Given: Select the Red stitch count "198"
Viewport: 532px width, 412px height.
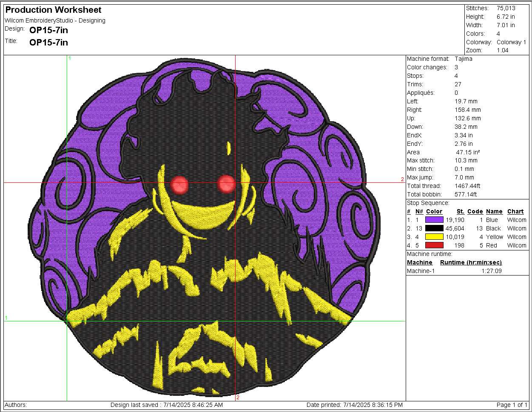Looking at the screenshot, I should [459, 245].
